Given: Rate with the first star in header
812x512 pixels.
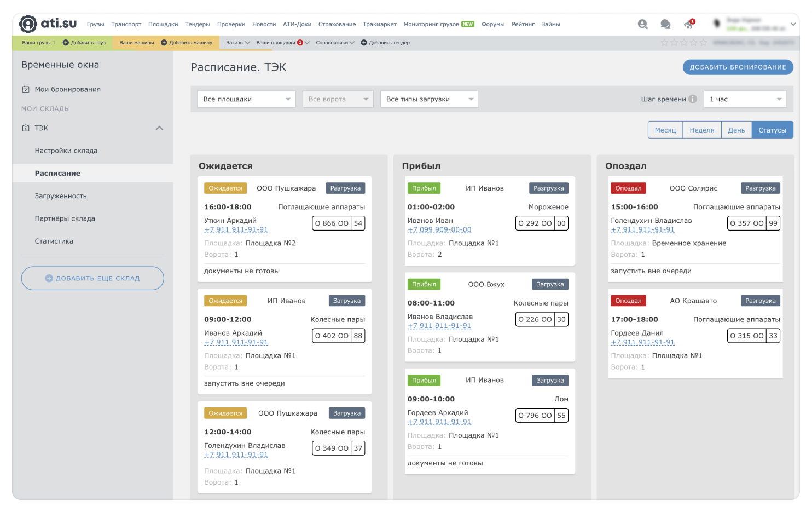Looking at the screenshot, I should click(x=665, y=43).
